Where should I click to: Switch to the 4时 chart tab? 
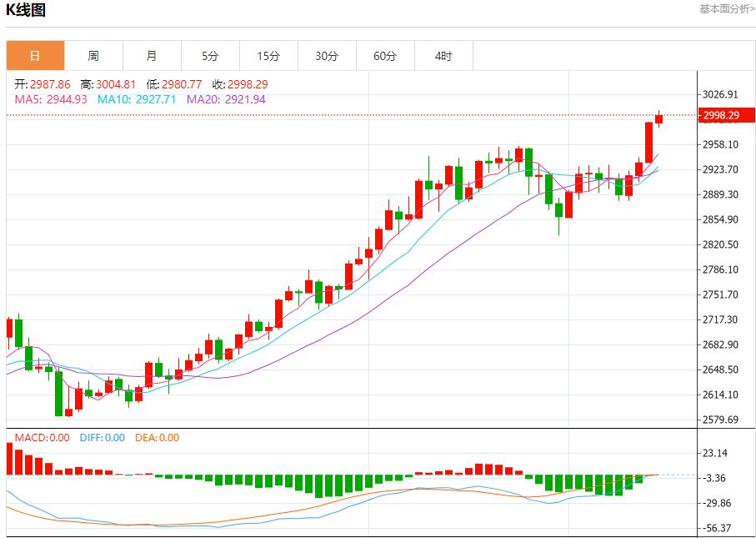(x=443, y=56)
